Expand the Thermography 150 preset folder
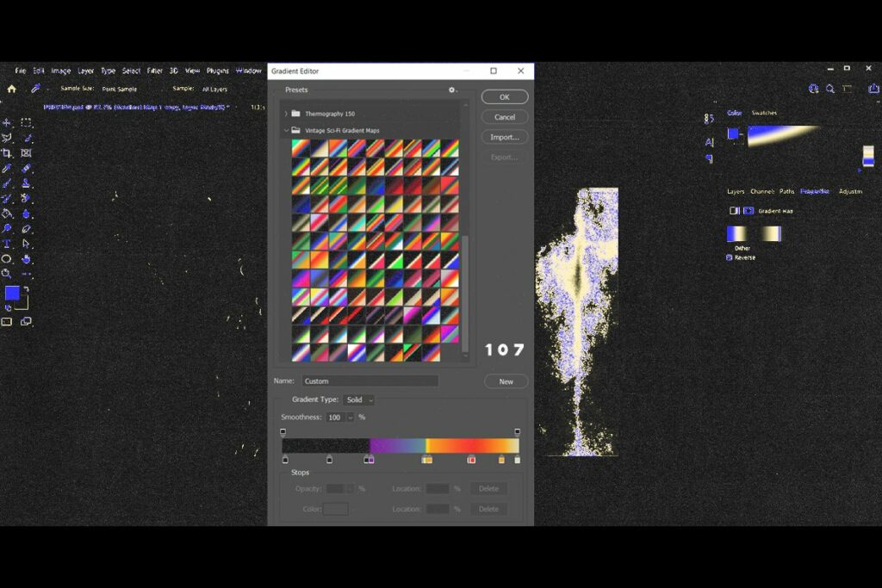Image resolution: width=882 pixels, height=588 pixels. (287, 113)
